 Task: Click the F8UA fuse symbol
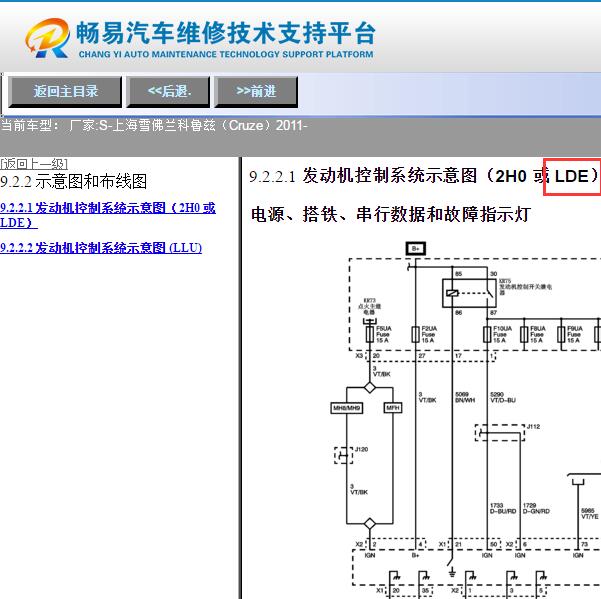tap(524, 334)
